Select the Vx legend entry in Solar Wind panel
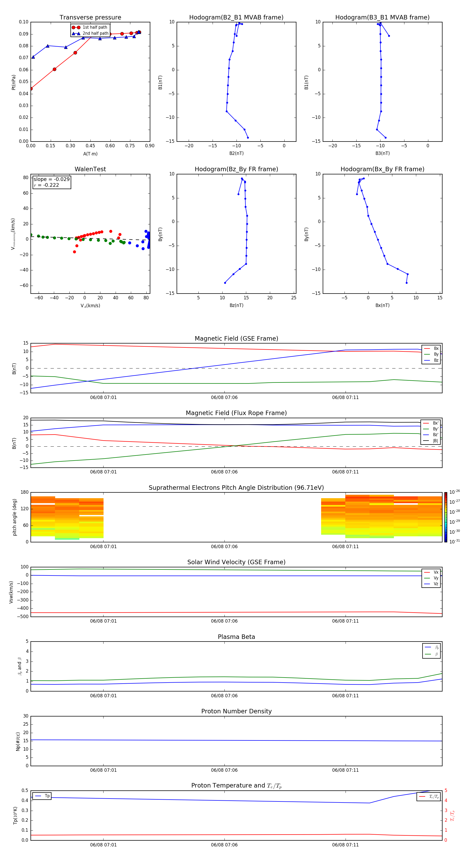Screen dimensions: 473x868 click(x=431, y=572)
